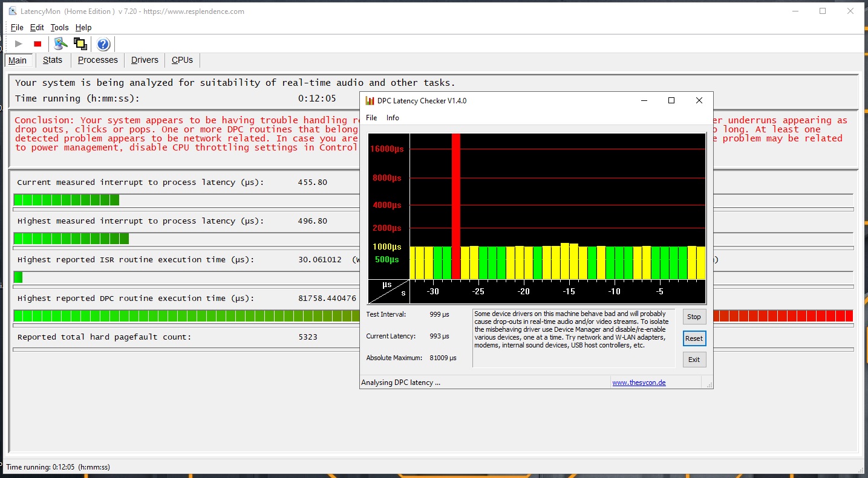The height and width of the screenshot is (478, 868).
Task: Click the DPC Latency Checker title icon
Action: point(370,101)
